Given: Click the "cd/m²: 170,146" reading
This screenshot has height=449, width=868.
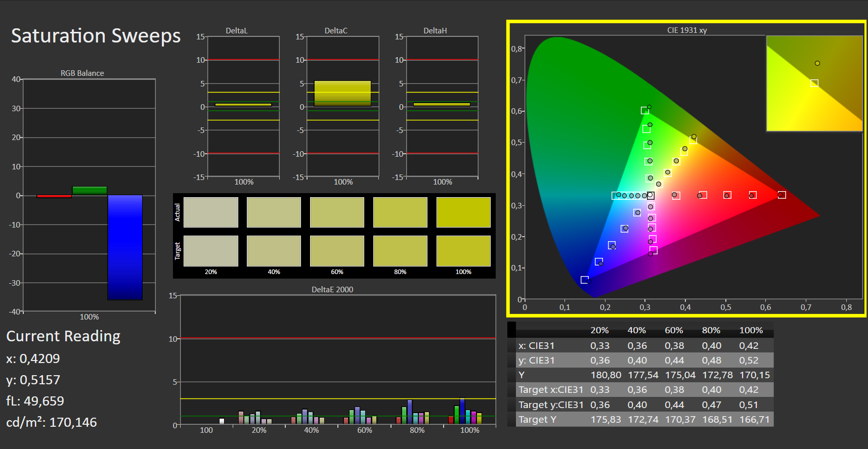Looking at the screenshot, I should [52, 422].
